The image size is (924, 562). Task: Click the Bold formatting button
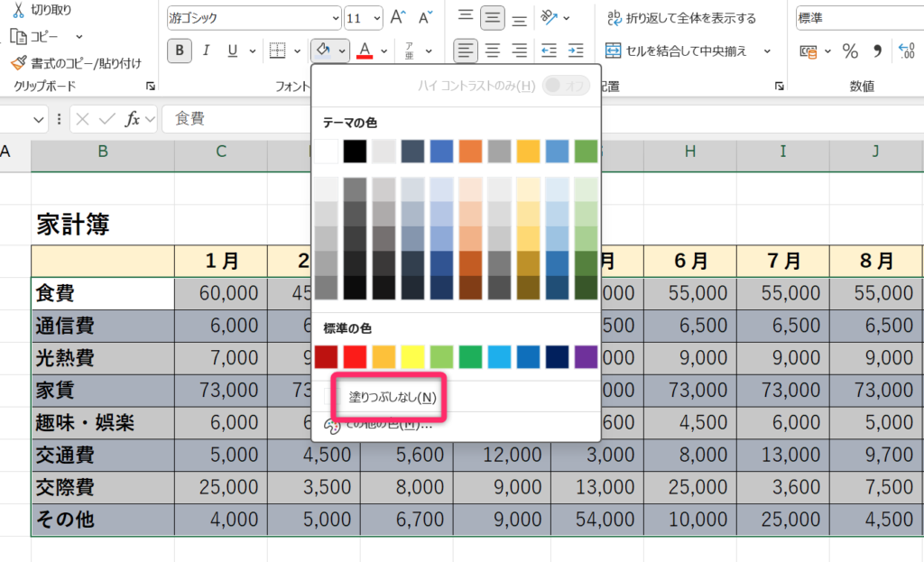pyautogui.click(x=180, y=51)
